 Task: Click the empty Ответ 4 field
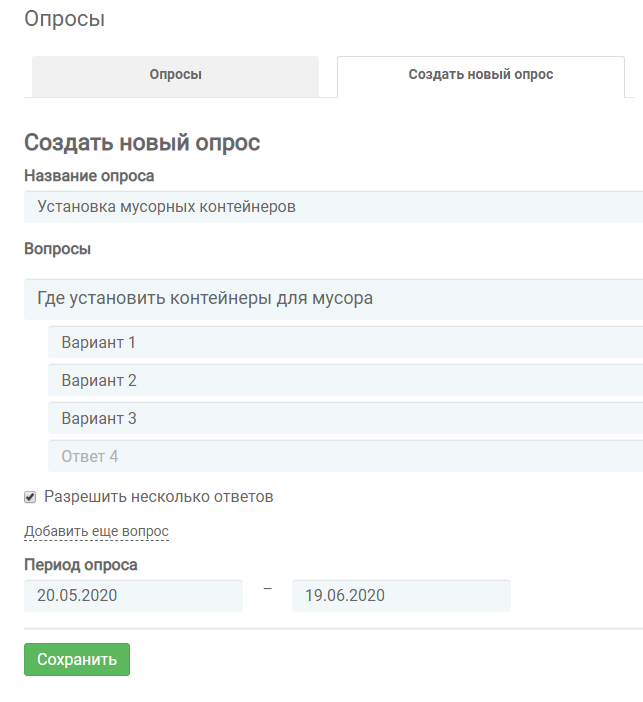(x=346, y=456)
